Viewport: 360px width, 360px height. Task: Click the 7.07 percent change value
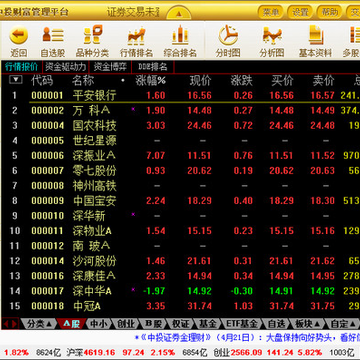click(x=156, y=156)
